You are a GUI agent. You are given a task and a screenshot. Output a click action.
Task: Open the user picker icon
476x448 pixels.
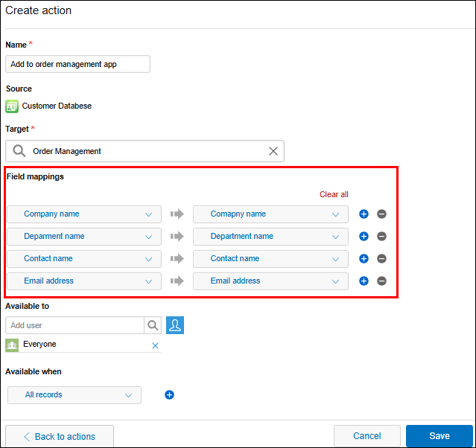click(x=175, y=325)
